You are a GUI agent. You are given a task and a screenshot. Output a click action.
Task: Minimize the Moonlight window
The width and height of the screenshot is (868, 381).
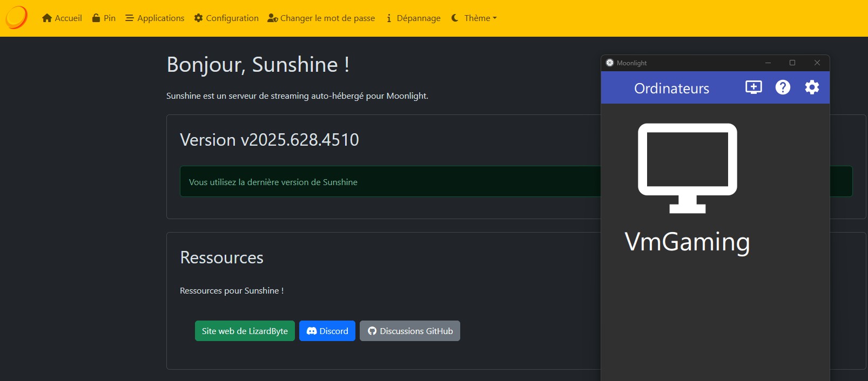[768, 63]
